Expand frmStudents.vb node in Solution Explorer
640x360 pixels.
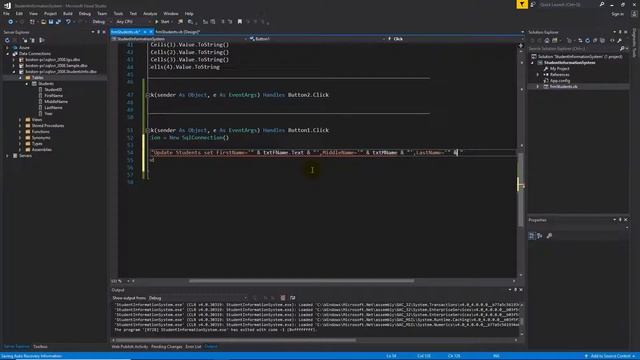[538, 87]
